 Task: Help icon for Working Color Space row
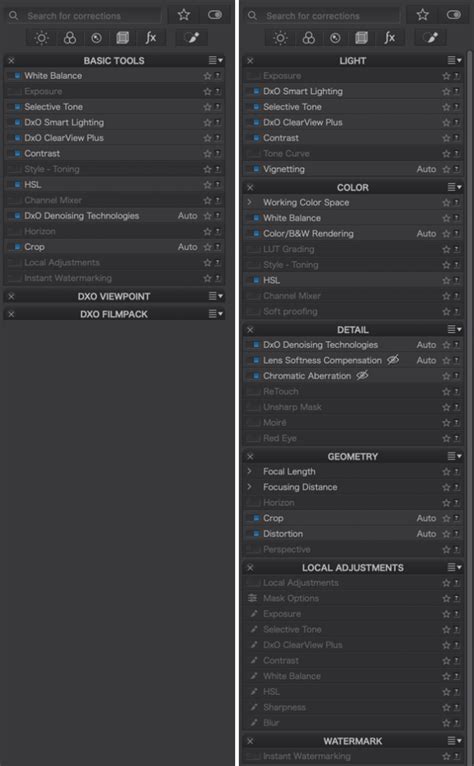(x=456, y=203)
